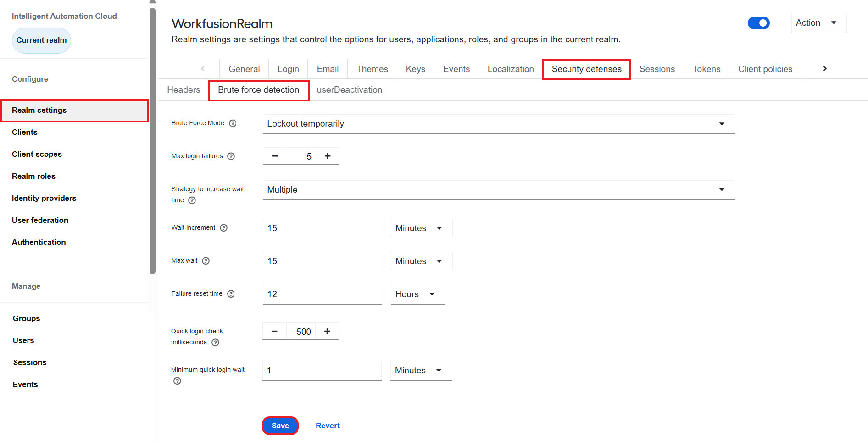Click the Failure reset time value field
Image resolution: width=868 pixels, height=443 pixels.
(323, 294)
